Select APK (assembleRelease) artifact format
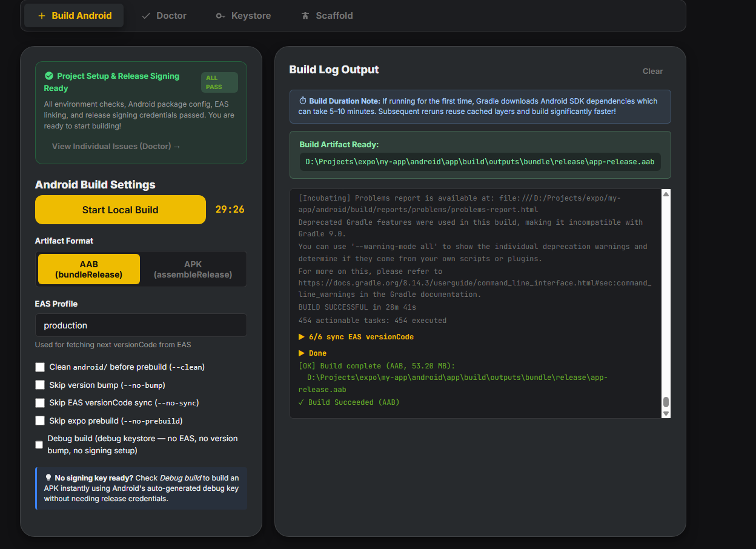756x549 pixels. coord(193,269)
